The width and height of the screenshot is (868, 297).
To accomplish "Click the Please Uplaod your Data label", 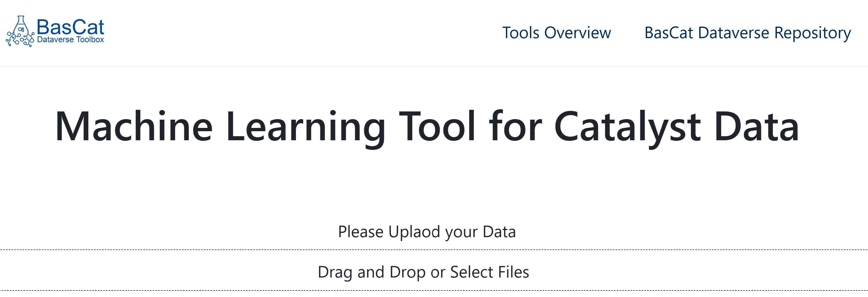I will point(427,232).
